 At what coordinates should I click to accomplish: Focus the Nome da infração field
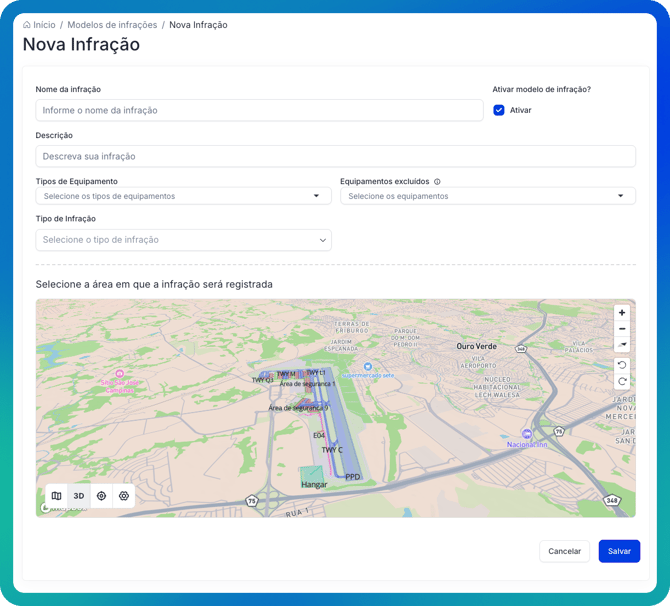[x=259, y=110]
